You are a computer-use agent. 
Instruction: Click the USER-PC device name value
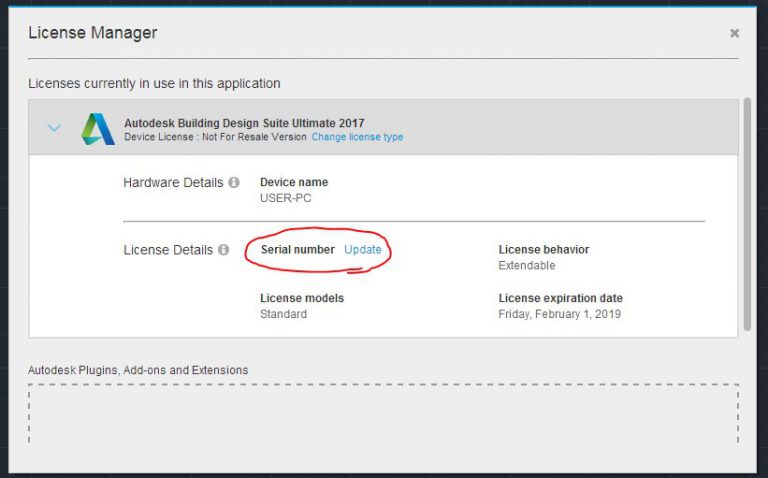coord(286,198)
